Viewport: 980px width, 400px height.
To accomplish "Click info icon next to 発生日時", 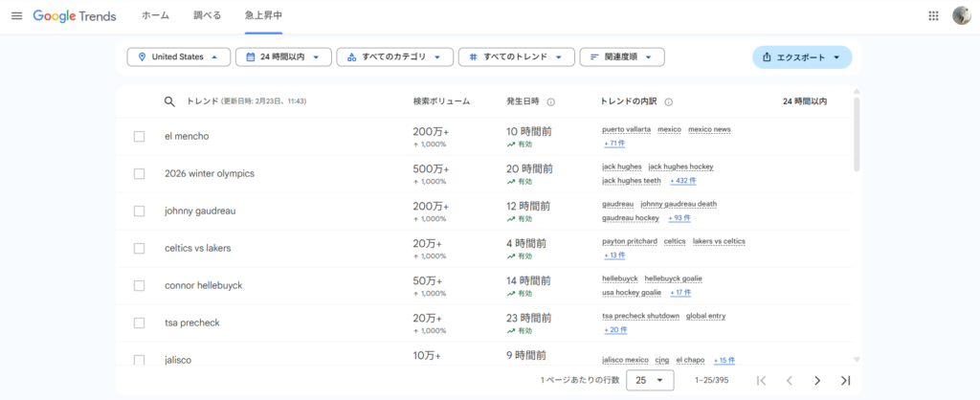I will click(550, 101).
